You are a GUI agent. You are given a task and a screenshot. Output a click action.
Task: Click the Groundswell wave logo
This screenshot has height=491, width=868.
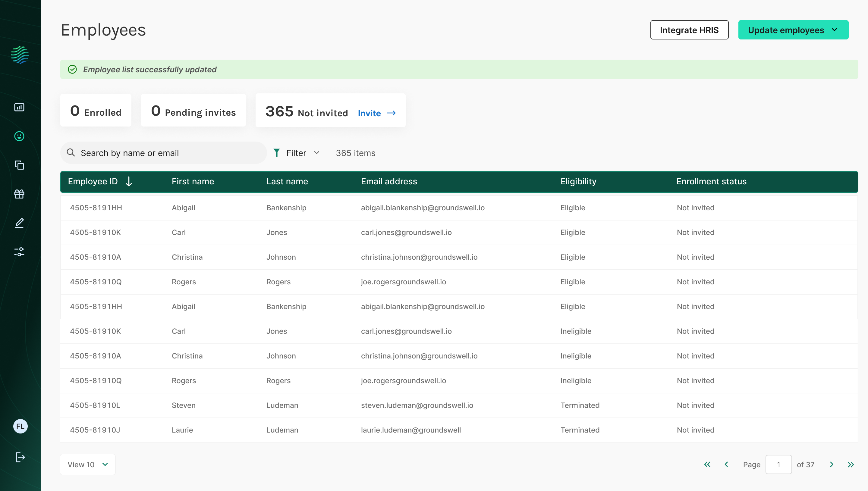20,55
